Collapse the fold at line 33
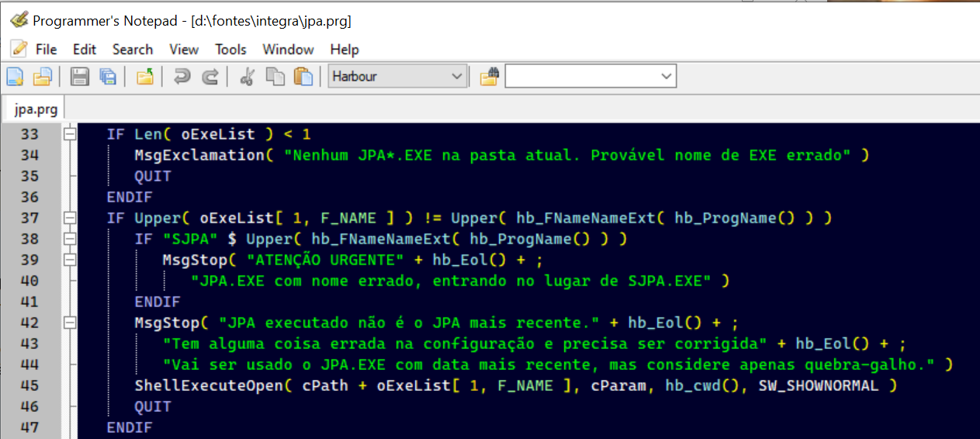 tap(70, 134)
